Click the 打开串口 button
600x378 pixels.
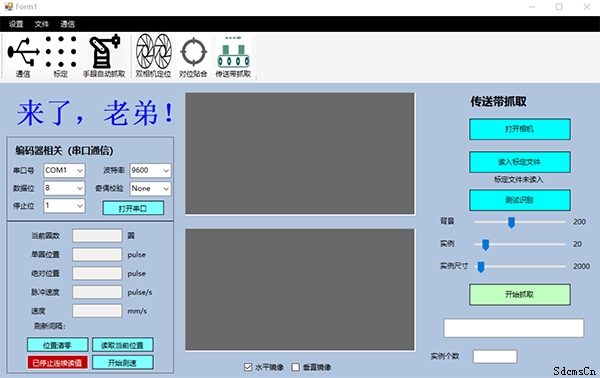tap(133, 209)
